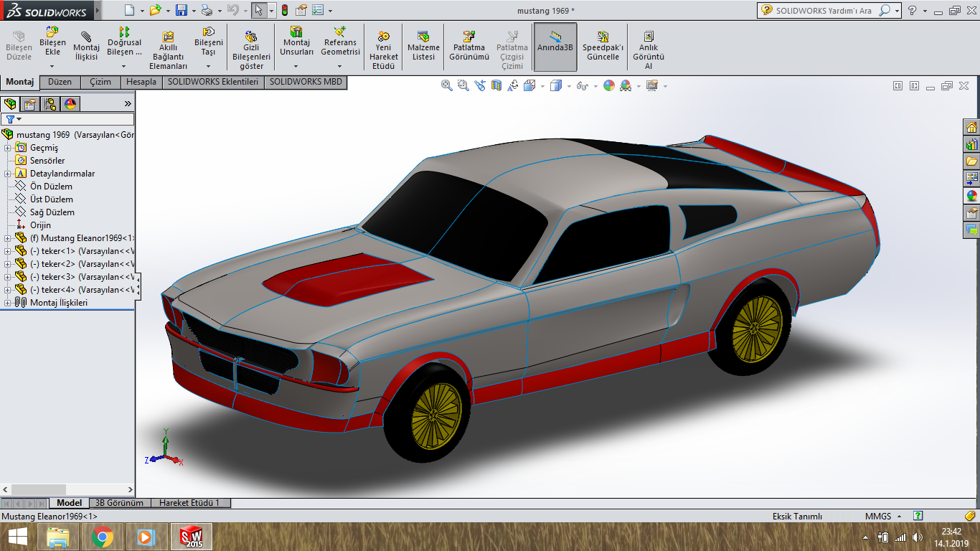This screenshot has height=551, width=980.
Task: Open the SOLIDWORKS MBD tab
Action: [306, 82]
